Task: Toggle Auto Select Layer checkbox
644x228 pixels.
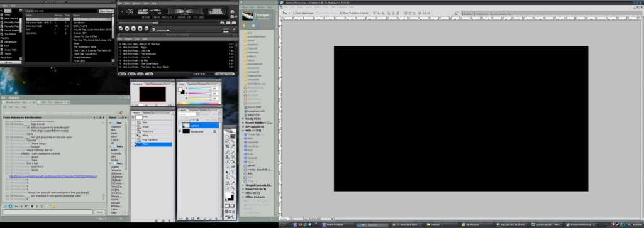Action: 294,13
